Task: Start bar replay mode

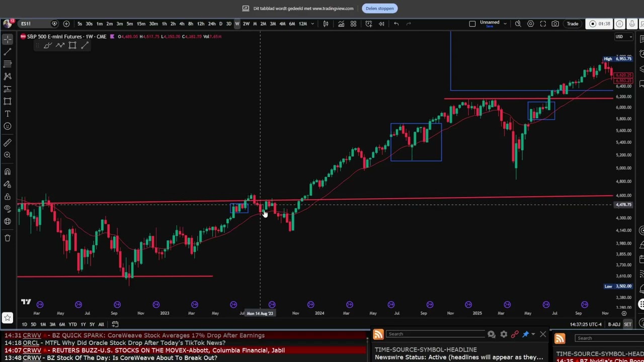Action: (381, 24)
